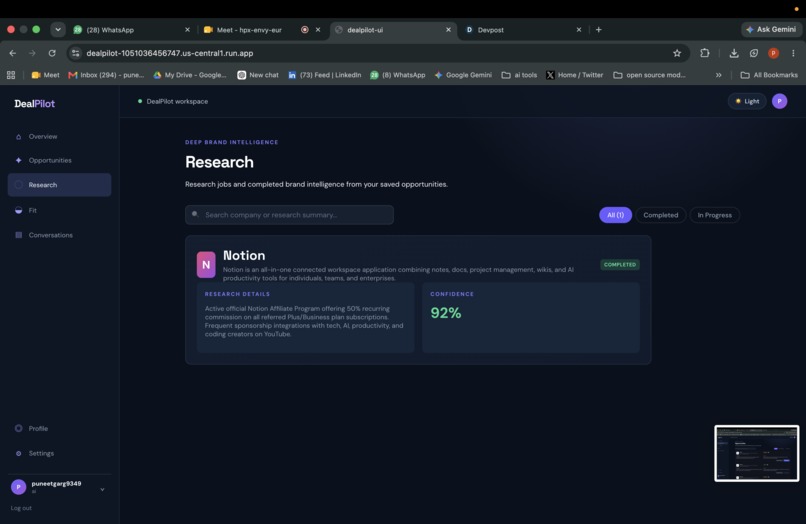Click the Opportunities sparkle icon
Screen dimensions: 806x524
pyautogui.click(x=19, y=160)
